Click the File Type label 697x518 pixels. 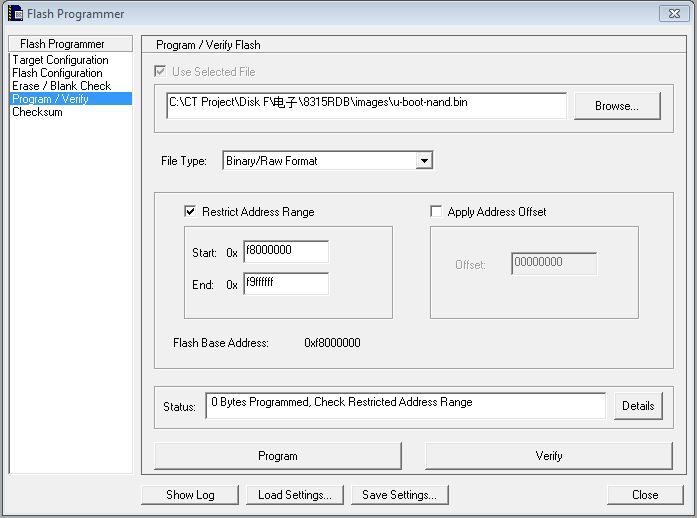tap(184, 161)
